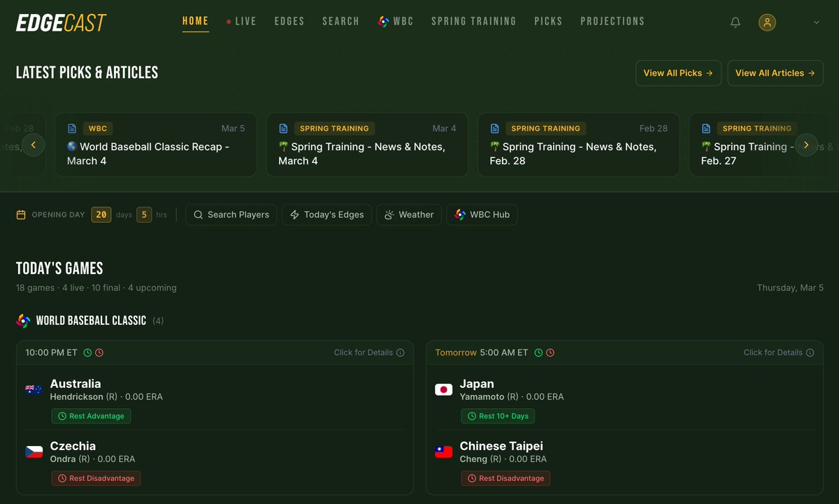Click View All Picks button
This screenshot has height=504, width=839.
point(678,73)
